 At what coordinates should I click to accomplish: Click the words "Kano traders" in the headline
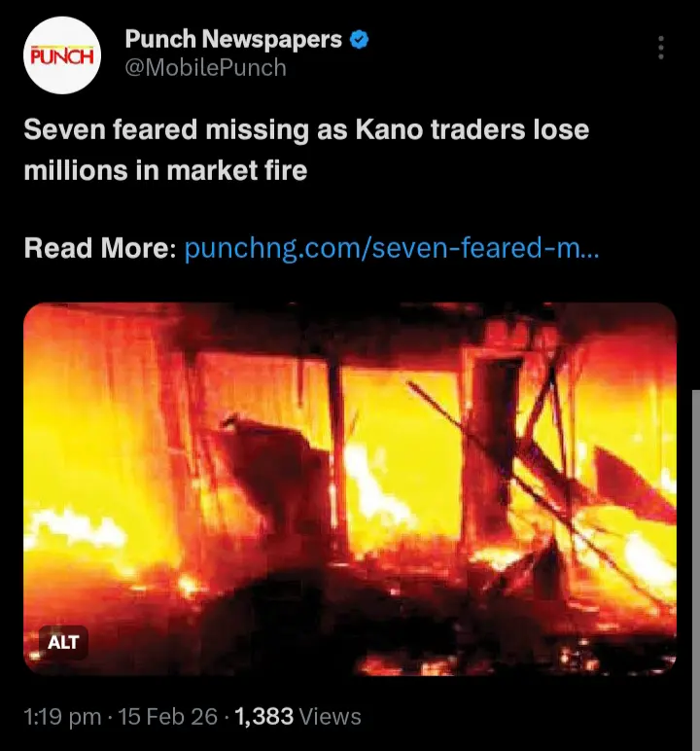440,129
